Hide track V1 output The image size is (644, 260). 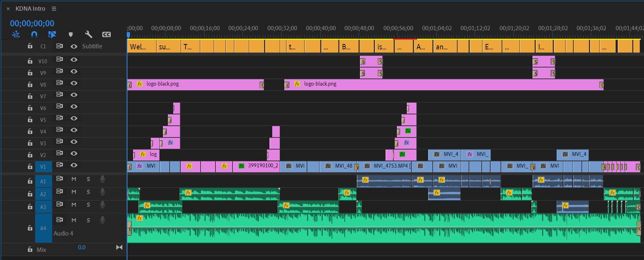(x=74, y=165)
